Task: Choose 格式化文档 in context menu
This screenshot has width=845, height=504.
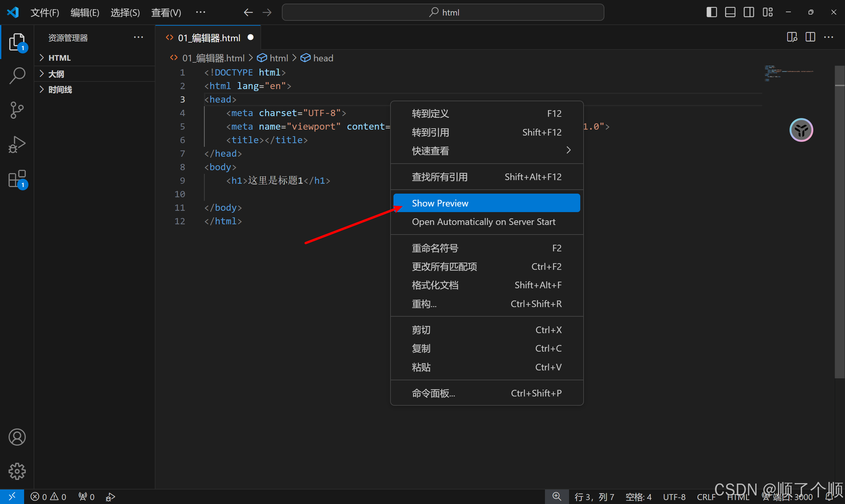Action: [487, 285]
